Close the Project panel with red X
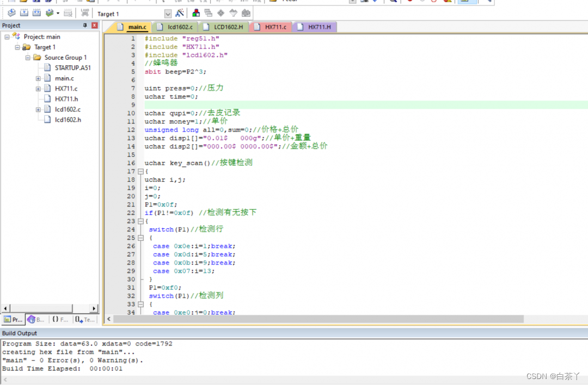 pos(94,26)
